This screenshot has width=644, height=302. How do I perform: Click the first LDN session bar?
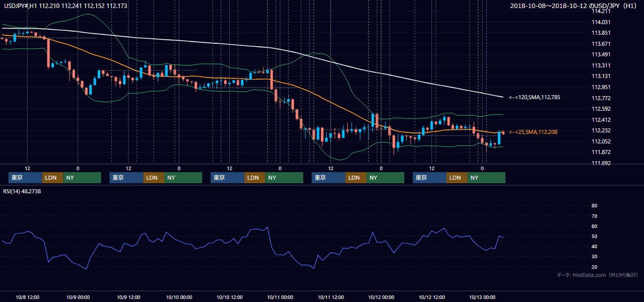click(x=53, y=178)
